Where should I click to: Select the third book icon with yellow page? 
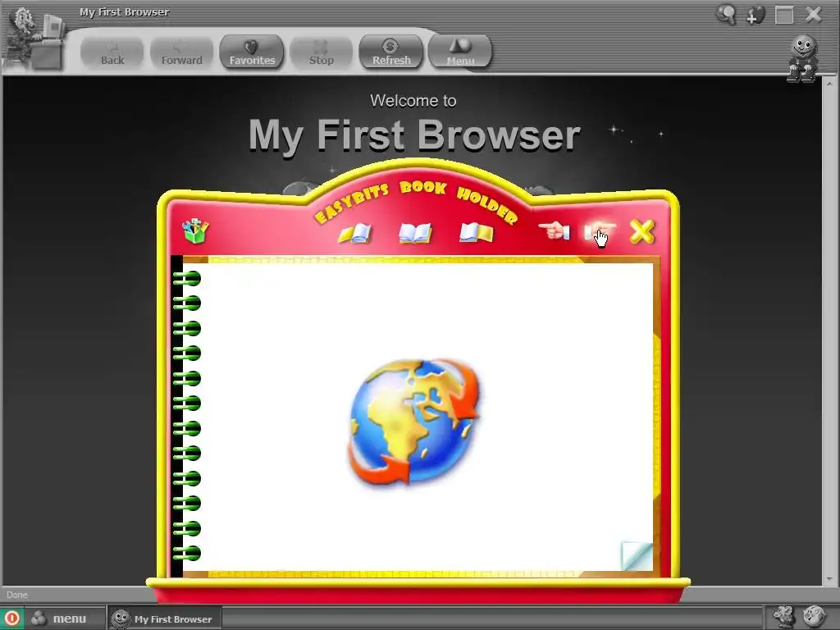pos(477,232)
